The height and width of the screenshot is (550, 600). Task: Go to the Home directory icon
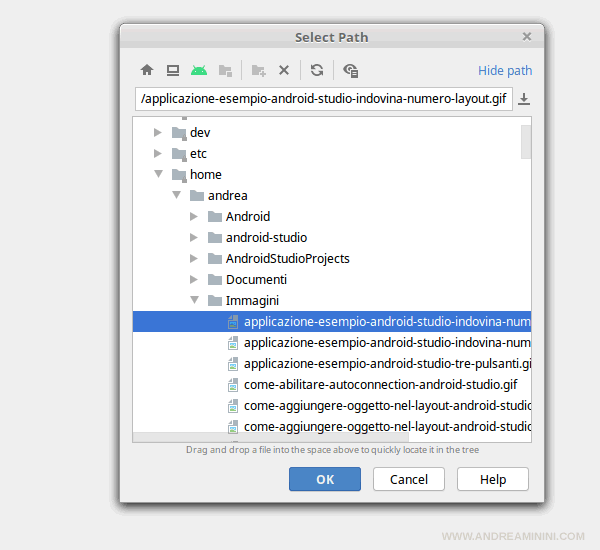[147, 70]
